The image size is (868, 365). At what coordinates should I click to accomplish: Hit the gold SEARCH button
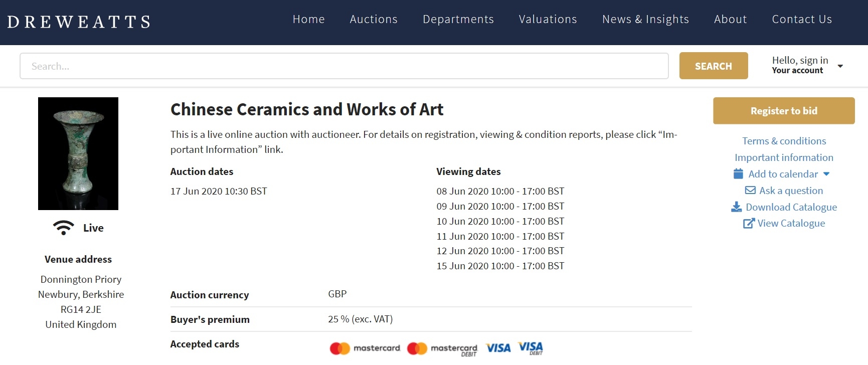tap(713, 66)
